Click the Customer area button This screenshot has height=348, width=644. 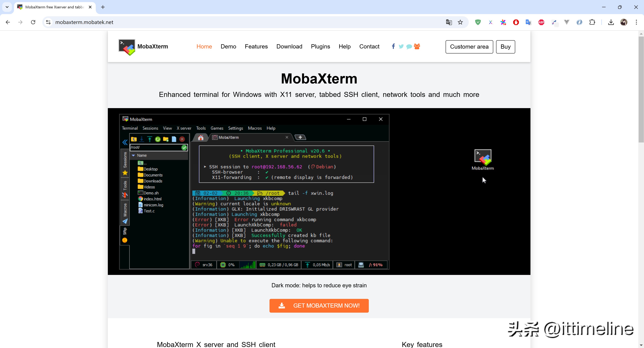click(469, 47)
